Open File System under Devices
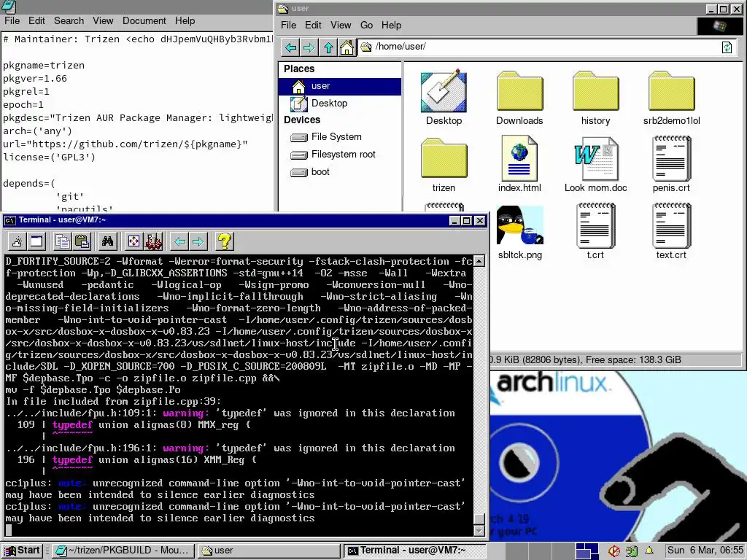 (340, 137)
